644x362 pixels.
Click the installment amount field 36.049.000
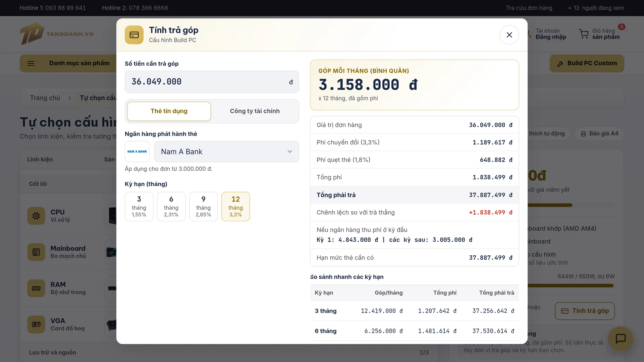point(212,82)
